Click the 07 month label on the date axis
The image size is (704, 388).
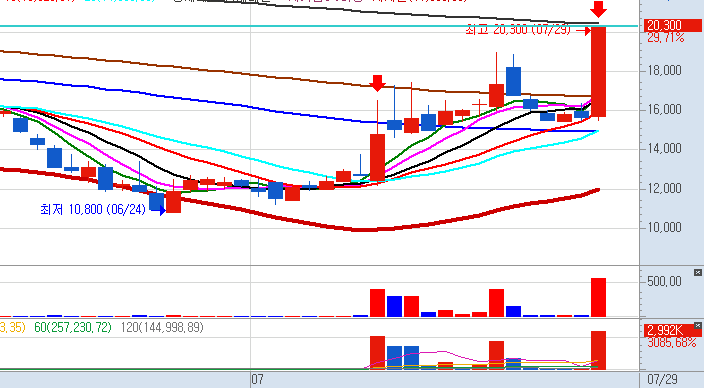(257, 379)
